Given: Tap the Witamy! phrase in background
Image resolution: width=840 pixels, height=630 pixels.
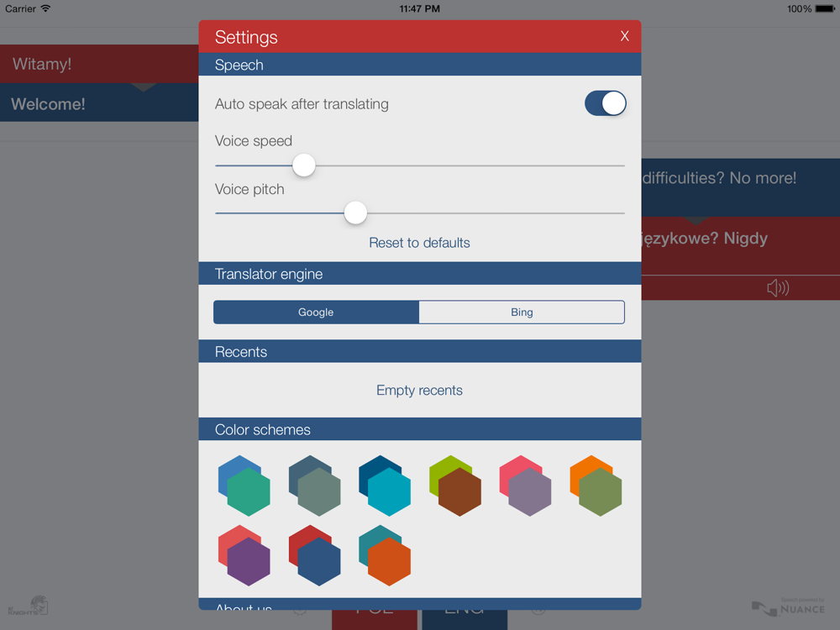Looking at the screenshot, I should pyautogui.click(x=42, y=64).
